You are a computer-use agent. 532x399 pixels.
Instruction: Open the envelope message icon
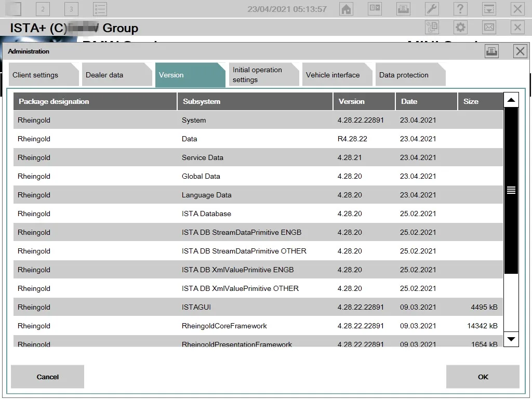489,28
